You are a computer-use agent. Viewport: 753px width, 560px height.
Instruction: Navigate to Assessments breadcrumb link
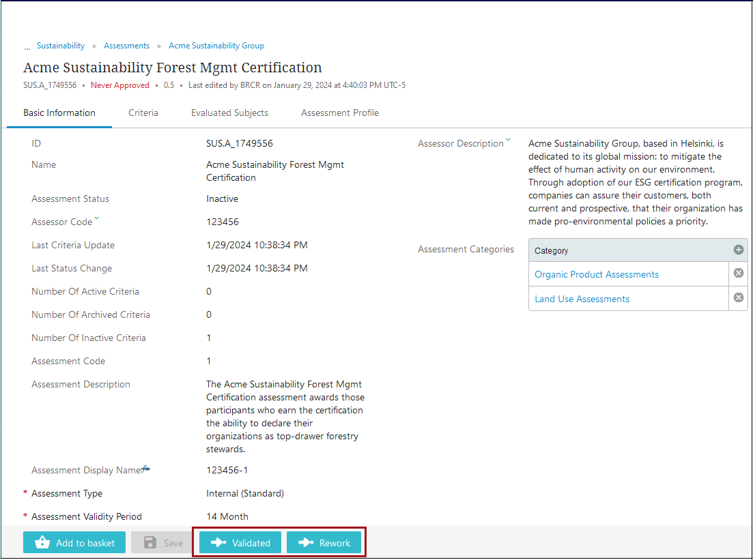[x=126, y=46]
